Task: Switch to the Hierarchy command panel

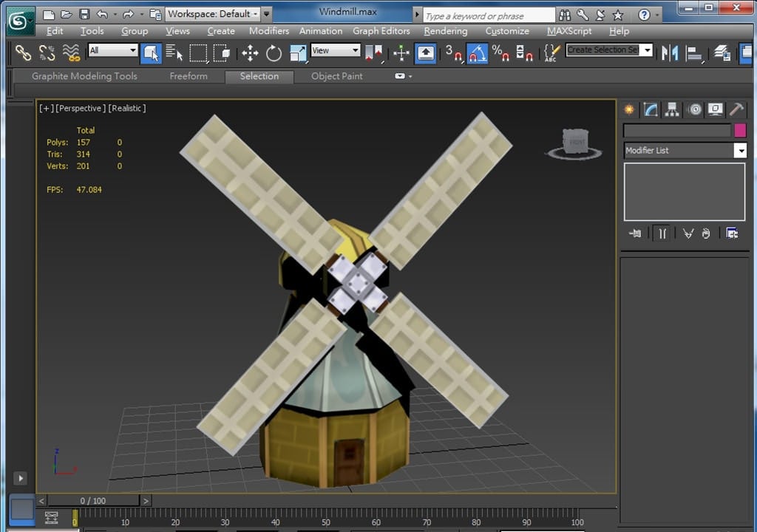Action: (x=672, y=109)
